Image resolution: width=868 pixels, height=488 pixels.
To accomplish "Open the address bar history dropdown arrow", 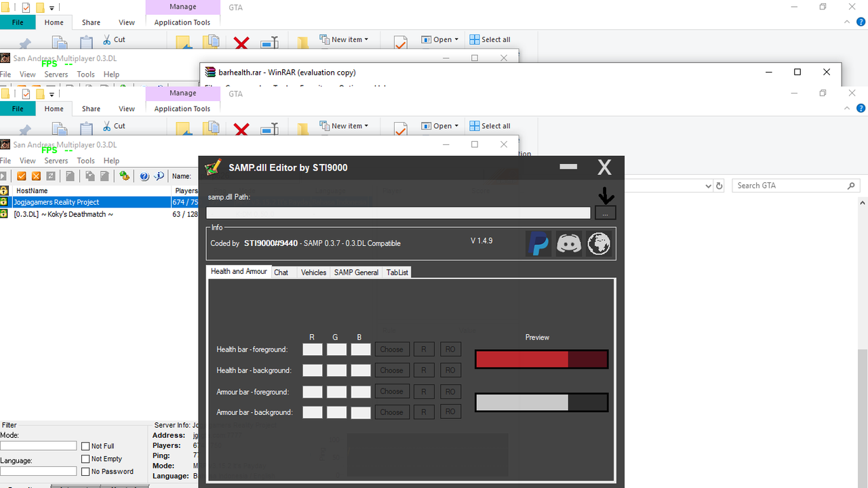I will pos(708,186).
